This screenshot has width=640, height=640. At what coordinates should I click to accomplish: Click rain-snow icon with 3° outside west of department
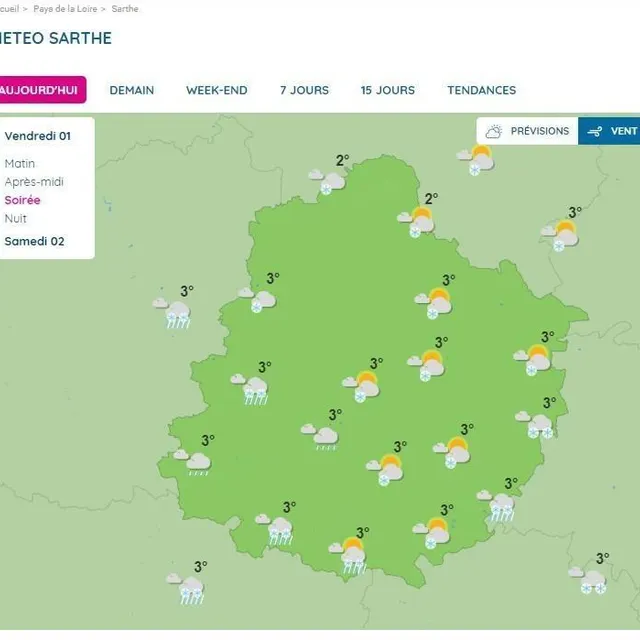pyautogui.click(x=172, y=313)
